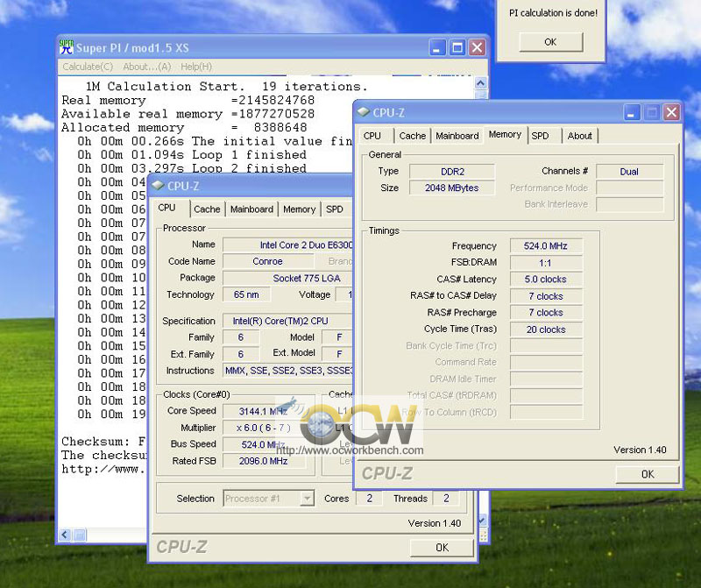Open the Processor #1 selection dropdown
The height and width of the screenshot is (588, 701).
307,499
